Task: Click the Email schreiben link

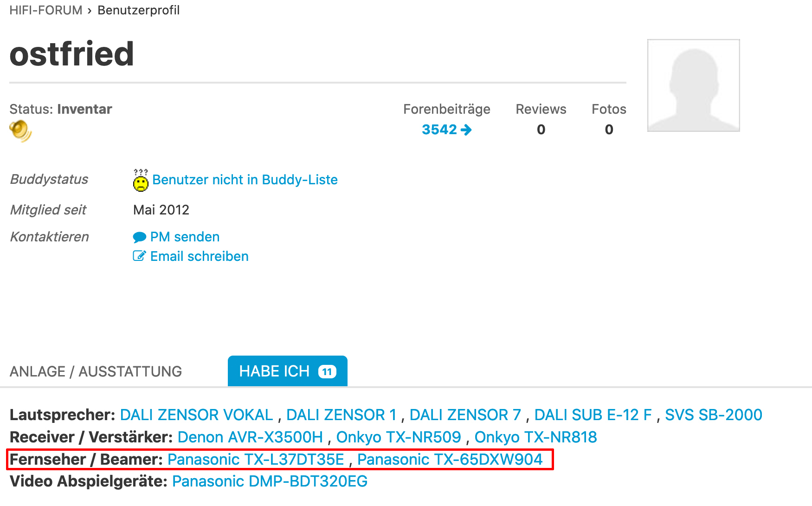Action: (x=199, y=256)
